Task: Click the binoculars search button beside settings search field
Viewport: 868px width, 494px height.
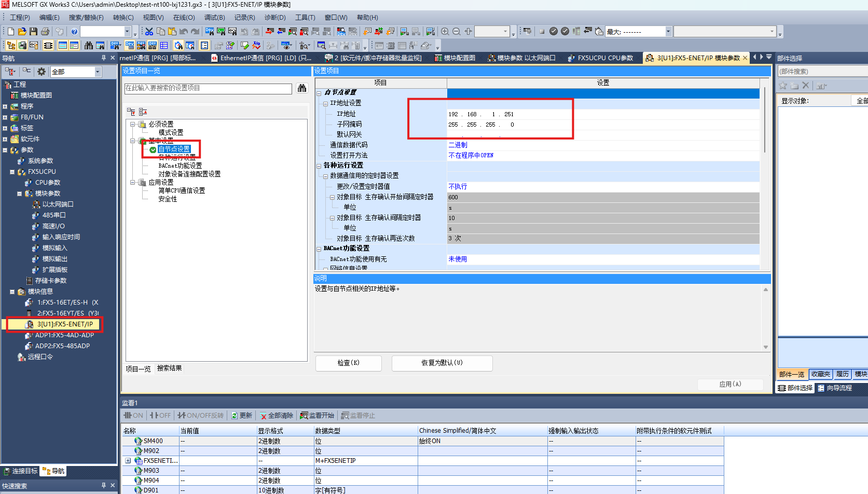Action: click(x=302, y=88)
